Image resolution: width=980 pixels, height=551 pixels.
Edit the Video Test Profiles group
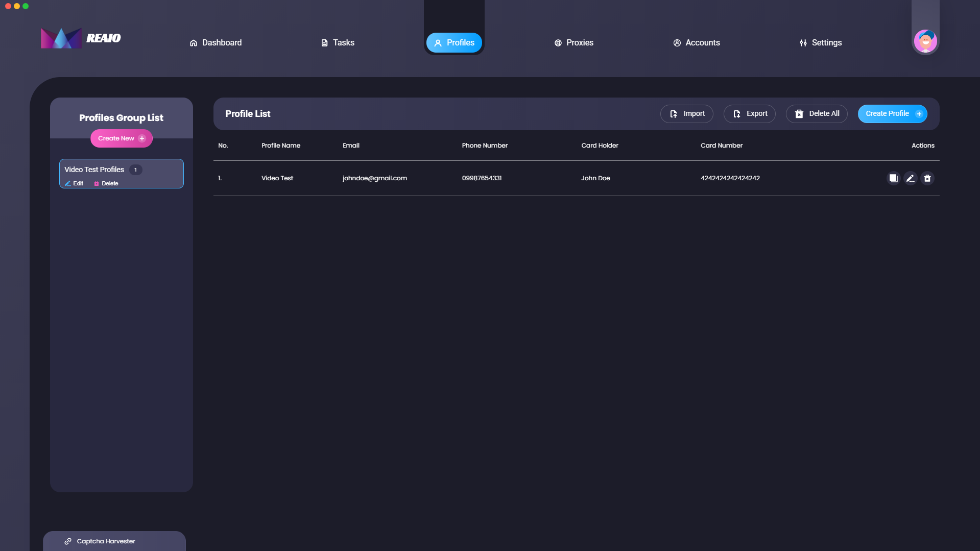point(74,183)
